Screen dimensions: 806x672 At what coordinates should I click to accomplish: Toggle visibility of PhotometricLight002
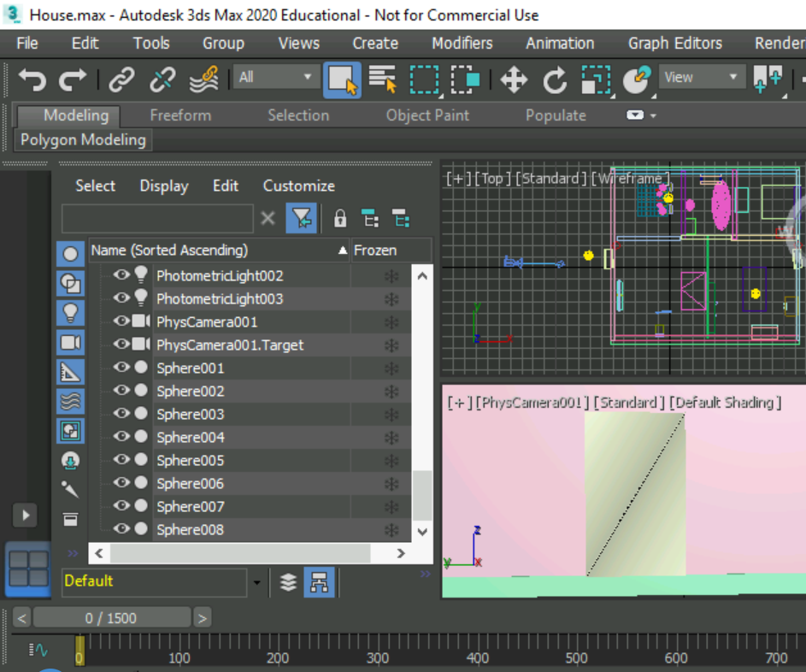[x=121, y=275]
